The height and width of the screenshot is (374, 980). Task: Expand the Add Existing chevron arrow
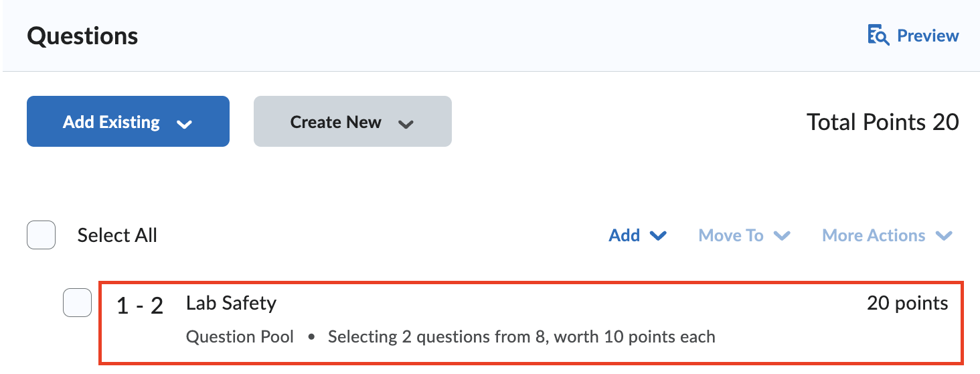183,123
